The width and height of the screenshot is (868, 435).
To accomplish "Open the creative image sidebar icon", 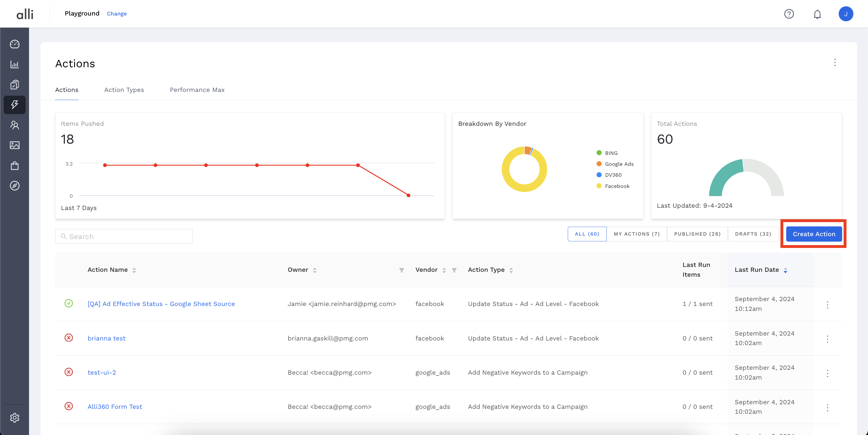I will click(14, 145).
